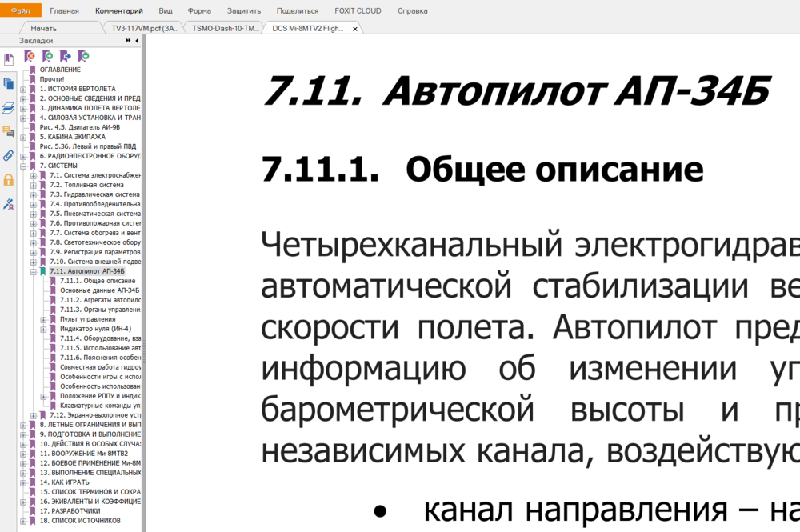
Task: Expand the Индикатор нуля (ИН-4) bookmark
Action: pyautogui.click(x=43, y=330)
